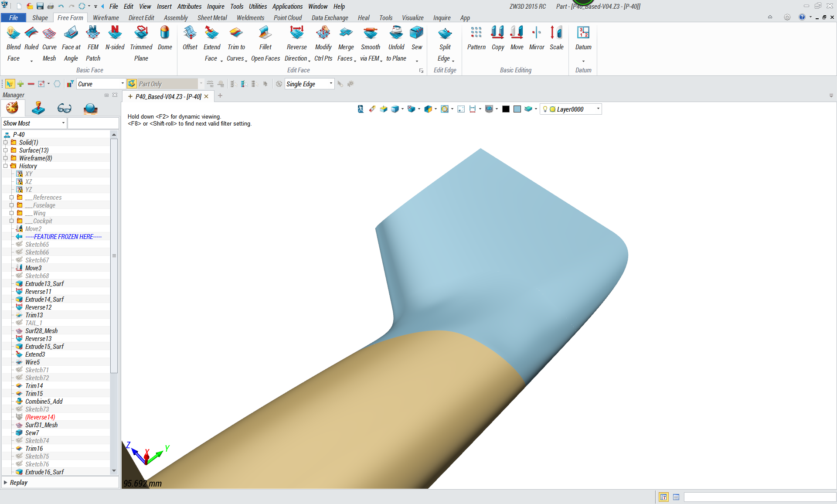Open the Layer0000 layer dropdown

(x=598, y=109)
